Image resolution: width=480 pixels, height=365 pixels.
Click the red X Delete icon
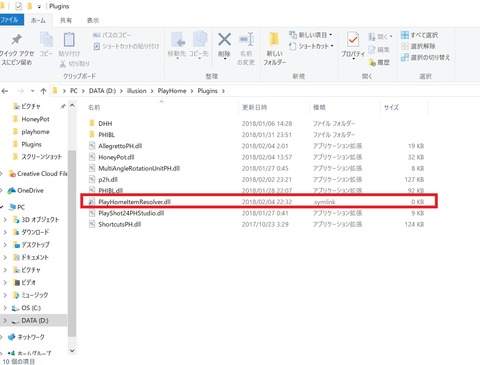tap(224, 40)
